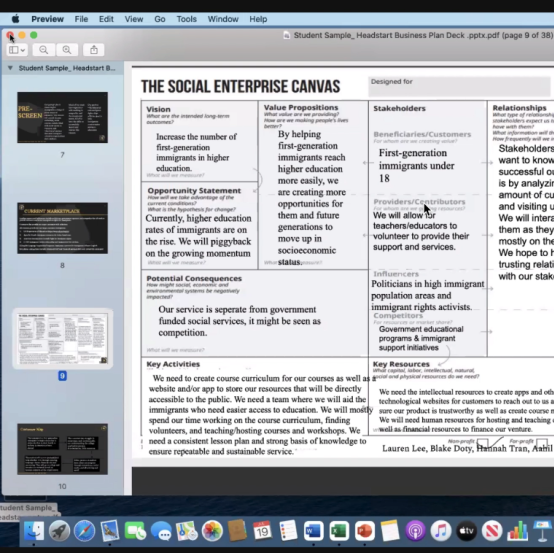Click the 'Beneficiaries/Customers' subheading
This screenshot has height=553, width=554.
point(422,134)
